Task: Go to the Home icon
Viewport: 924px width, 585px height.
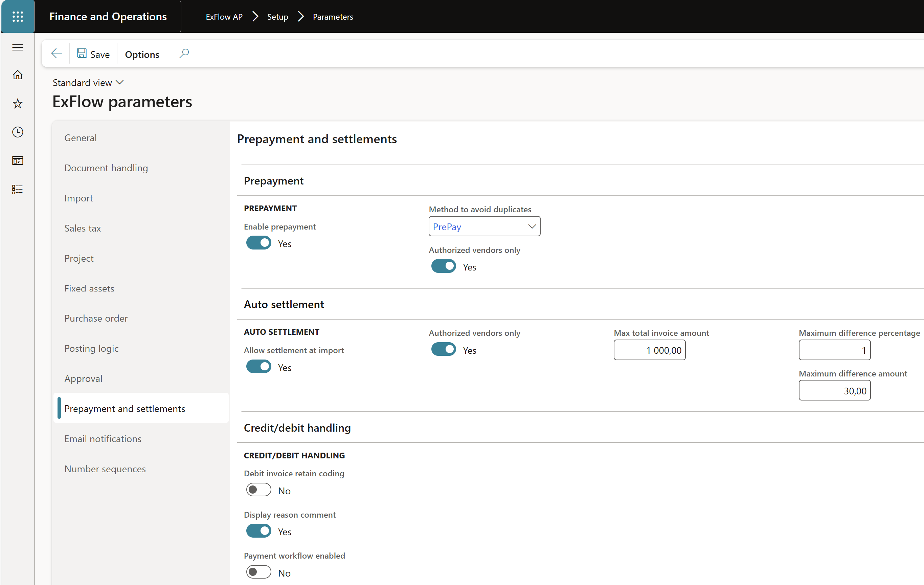Action: pos(18,75)
